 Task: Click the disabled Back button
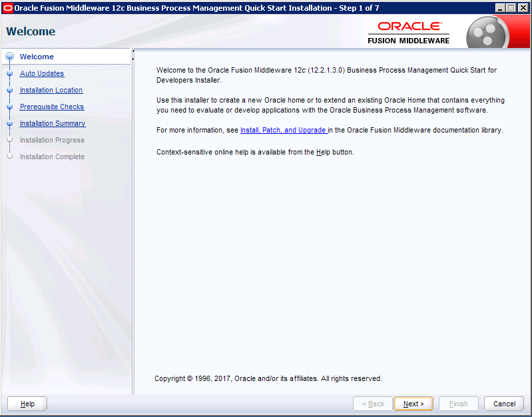pos(373,404)
